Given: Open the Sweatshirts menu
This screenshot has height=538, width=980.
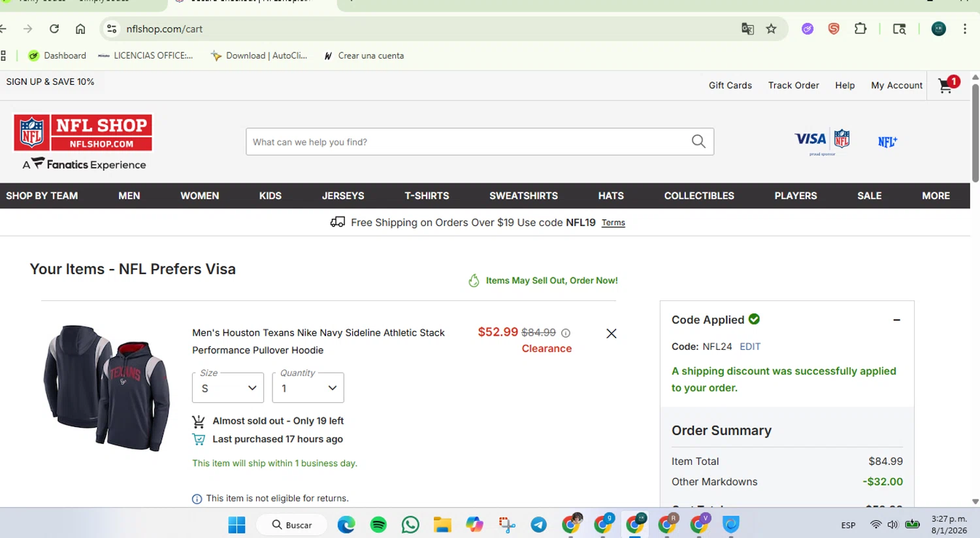Looking at the screenshot, I should [x=523, y=196].
